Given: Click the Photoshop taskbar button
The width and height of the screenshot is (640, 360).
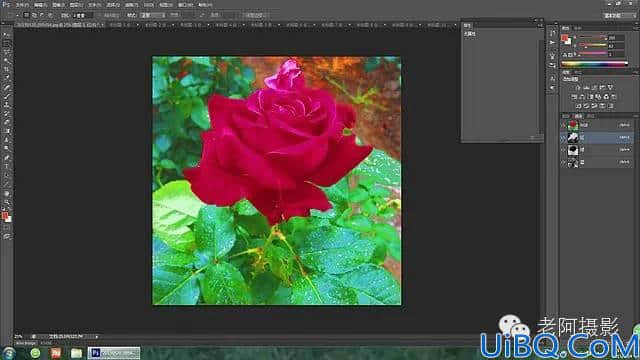Looking at the screenshot, I should coord(114,353).
